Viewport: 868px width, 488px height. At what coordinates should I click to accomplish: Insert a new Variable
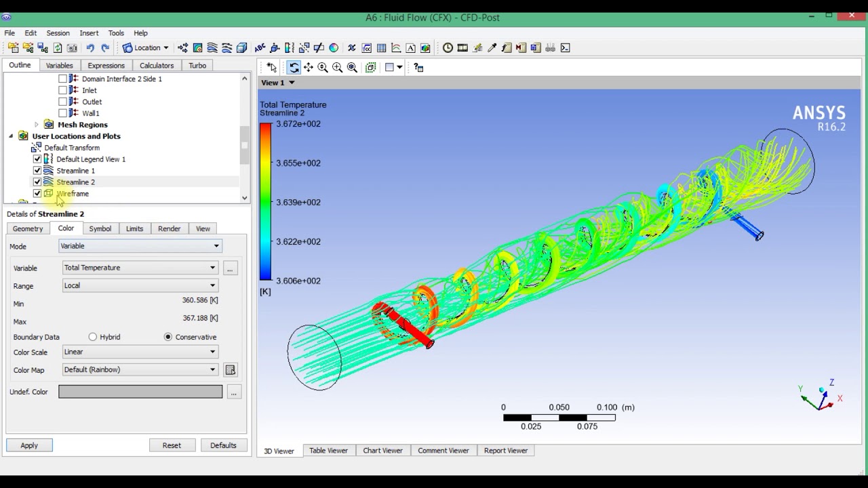(x=352, y=48)
